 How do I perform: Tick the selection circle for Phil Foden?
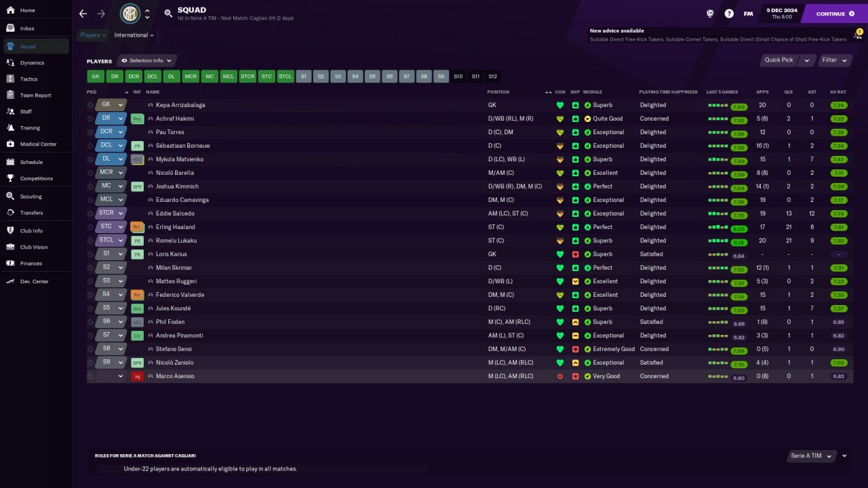point(90,322)
